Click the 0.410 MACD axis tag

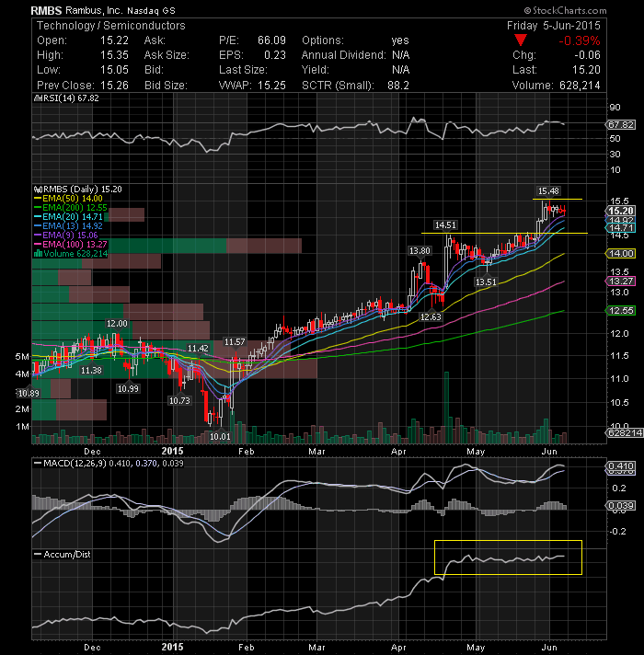621,465
